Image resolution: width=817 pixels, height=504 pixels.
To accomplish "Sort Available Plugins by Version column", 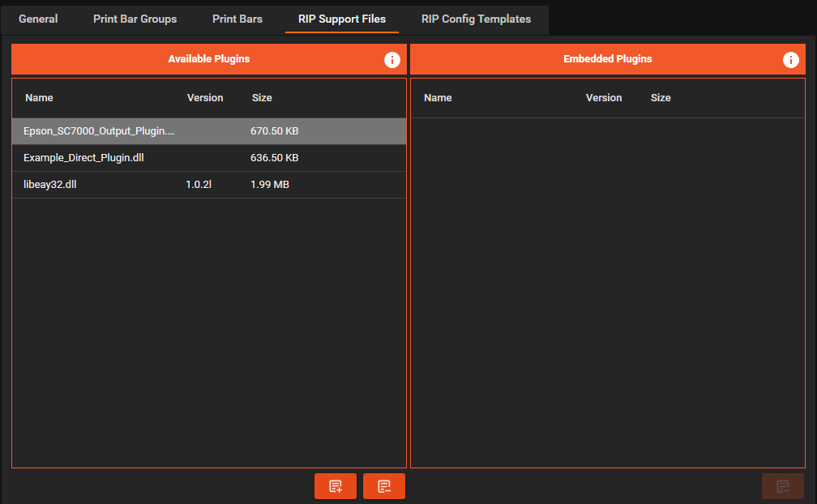I will point(205,98).
